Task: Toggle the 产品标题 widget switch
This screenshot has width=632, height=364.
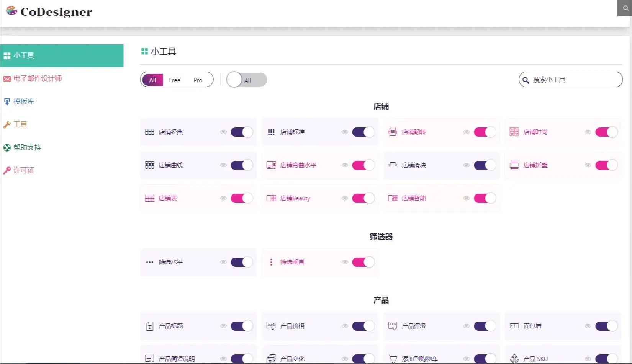Action: click(x=242, y=326)
